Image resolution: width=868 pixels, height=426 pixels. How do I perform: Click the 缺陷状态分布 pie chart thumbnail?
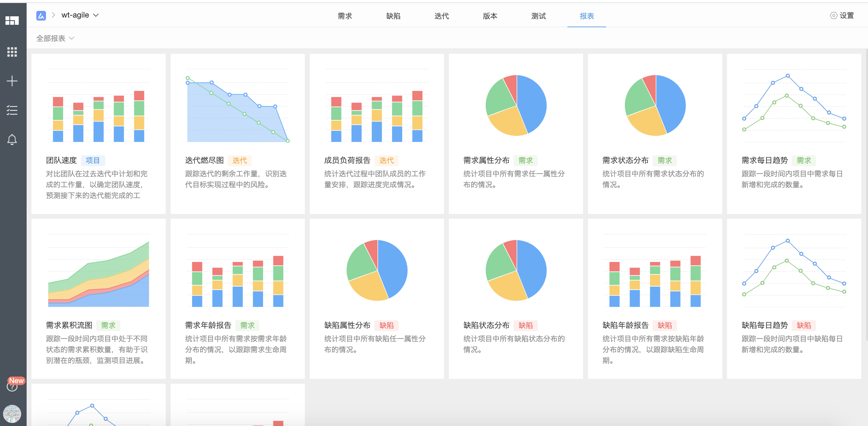tap(516, 270)
